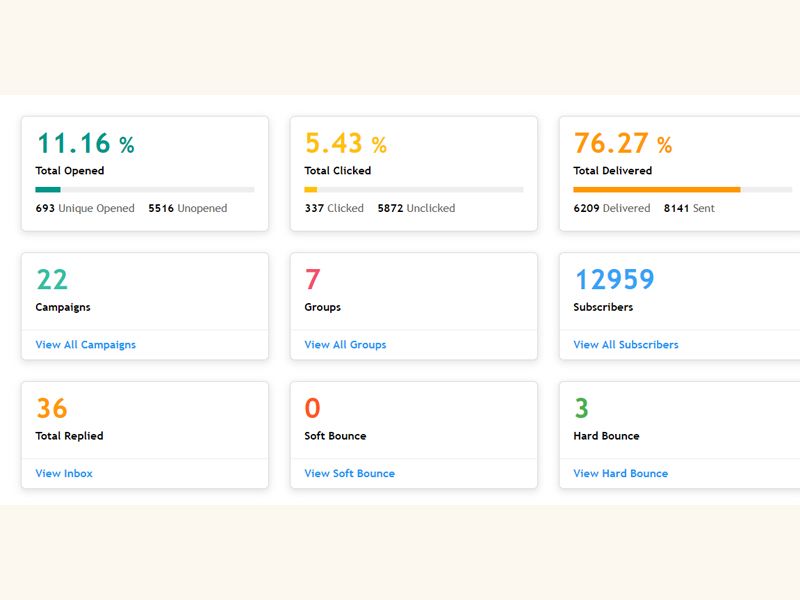Click the Soft Bounce label
Viewport: 800px width, 600px height.
coord(335,436)
